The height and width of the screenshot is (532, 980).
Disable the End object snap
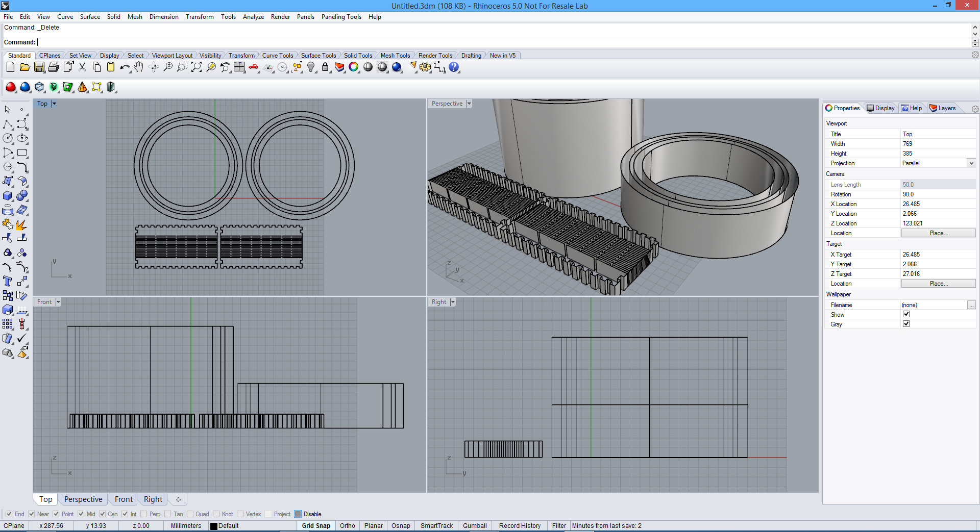(x=9, y=514)
